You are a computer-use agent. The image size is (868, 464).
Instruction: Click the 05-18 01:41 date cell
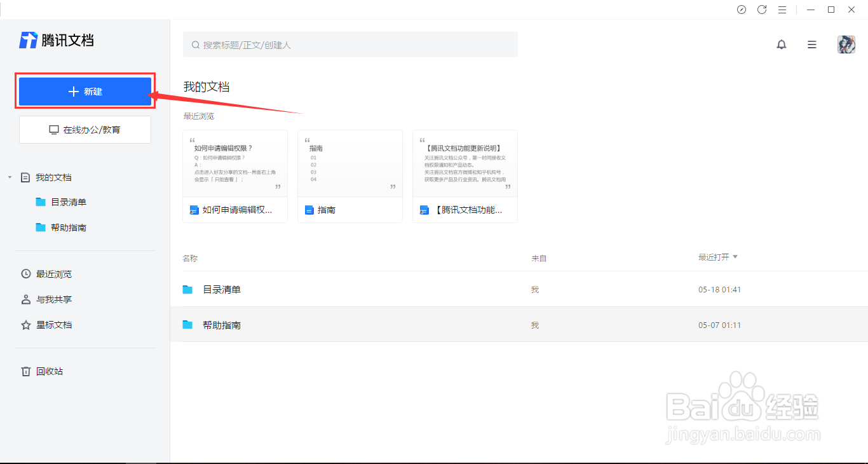(719, 289)
